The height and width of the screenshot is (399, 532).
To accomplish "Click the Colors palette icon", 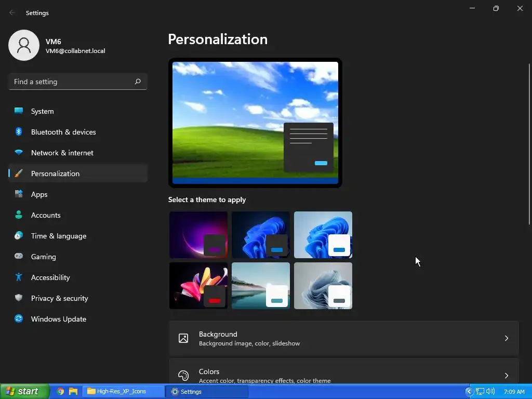I will pyautogui.click(x=183, y=376).
